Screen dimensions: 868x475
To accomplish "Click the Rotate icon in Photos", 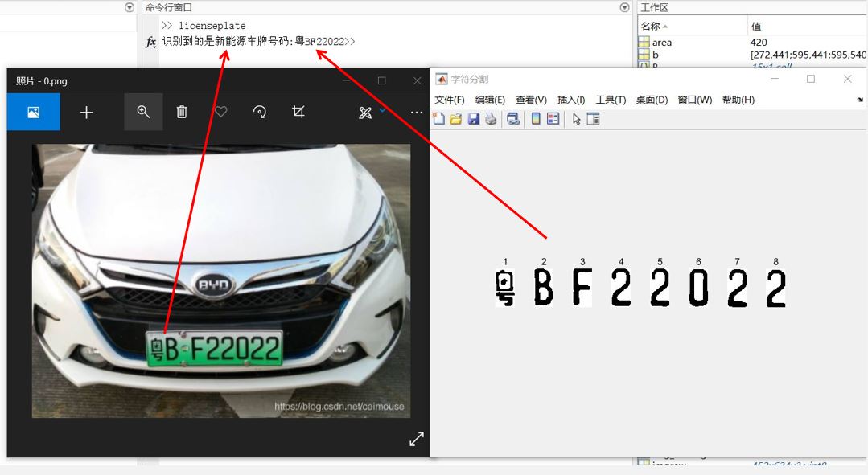I will [260, 113].
